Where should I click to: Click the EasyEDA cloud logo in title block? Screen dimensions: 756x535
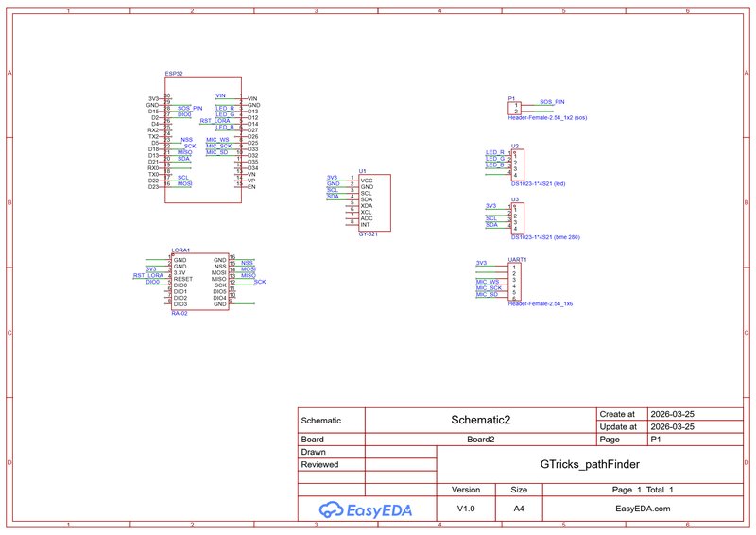point(365,509)
